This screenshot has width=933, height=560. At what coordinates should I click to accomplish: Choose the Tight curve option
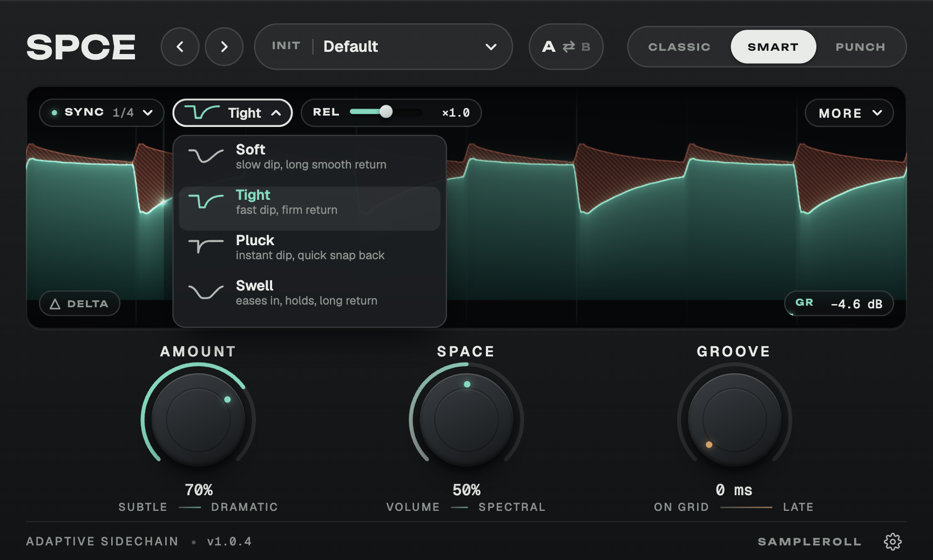pos(309,208)
